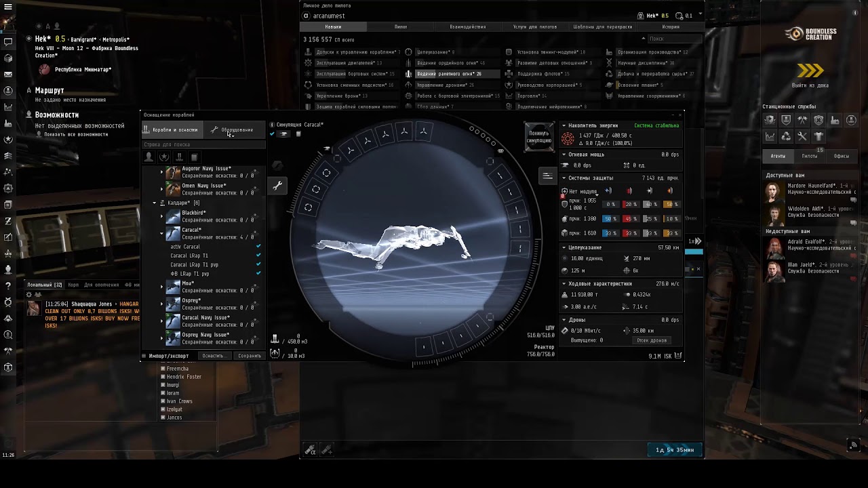Toggle checkmark on activ Caracal fit
Viewport: 868px width, 488px height.
(258, 247)
